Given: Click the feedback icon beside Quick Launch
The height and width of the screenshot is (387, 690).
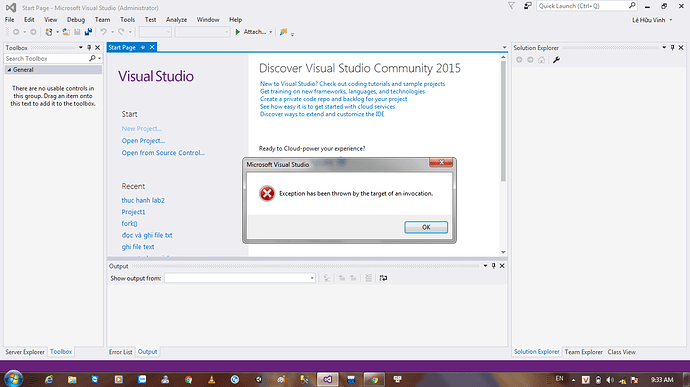Looking at the screenshot, I should (x=528, y=6).
